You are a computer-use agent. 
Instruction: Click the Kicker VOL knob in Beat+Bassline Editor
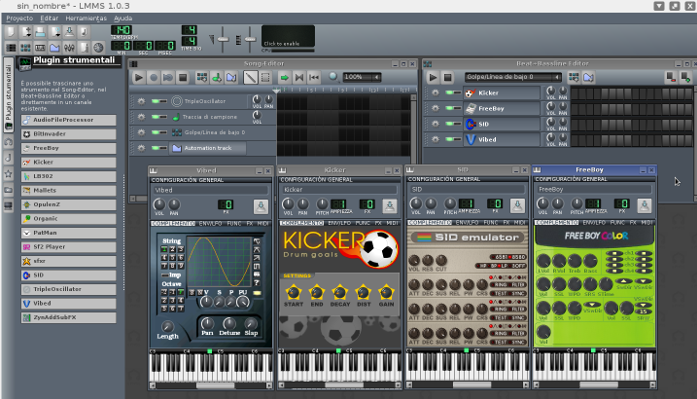tap(551, 91)
